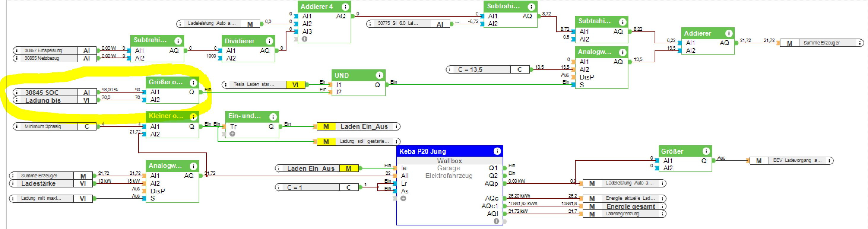Click info icon of BEV Ladevorgang a... output
This screenshot has width=868, height=229.
click(829, 161)
